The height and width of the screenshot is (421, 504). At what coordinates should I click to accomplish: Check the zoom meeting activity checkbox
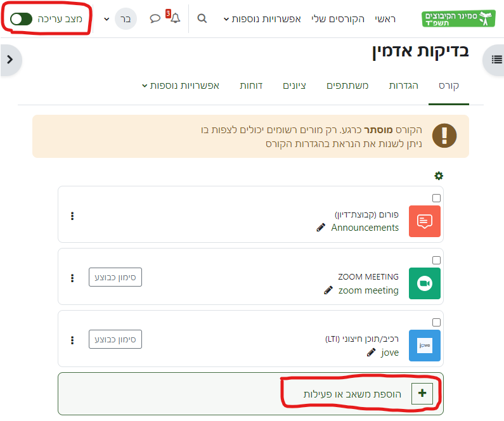click(x=436, y=260)
